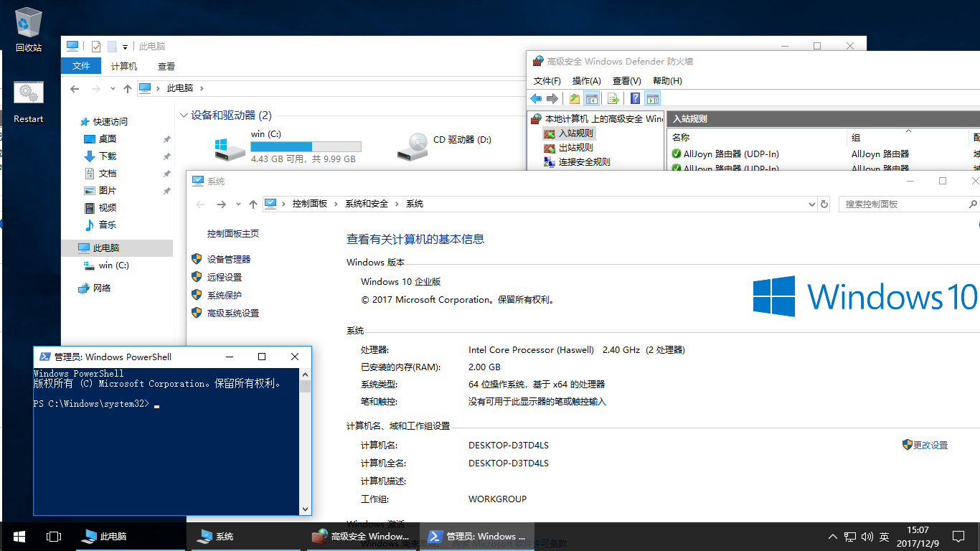Open 视频 in Explorer sidebar

(x=100, y=207)
